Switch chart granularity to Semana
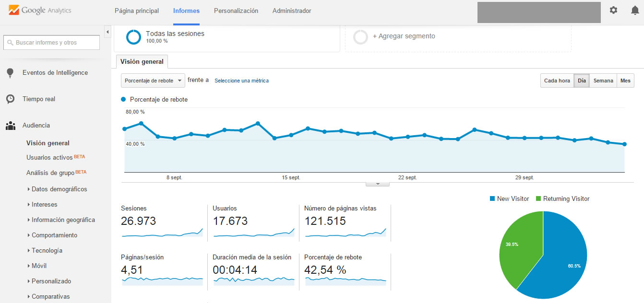The height and width of the screenshot is (303, 644). pos(603,80)
